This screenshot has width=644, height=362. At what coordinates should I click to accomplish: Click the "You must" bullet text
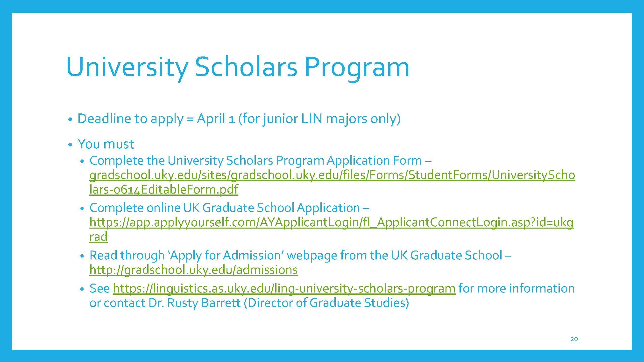(106, 144)
